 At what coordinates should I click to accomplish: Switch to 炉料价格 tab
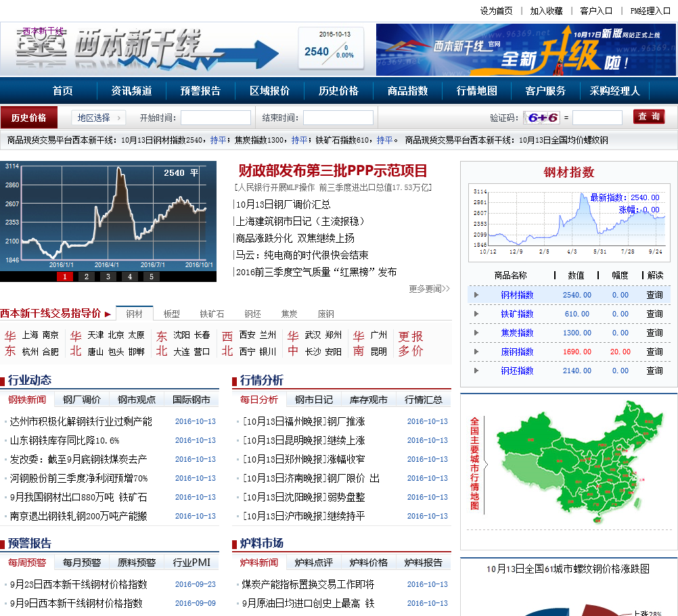tap(368, 563)
